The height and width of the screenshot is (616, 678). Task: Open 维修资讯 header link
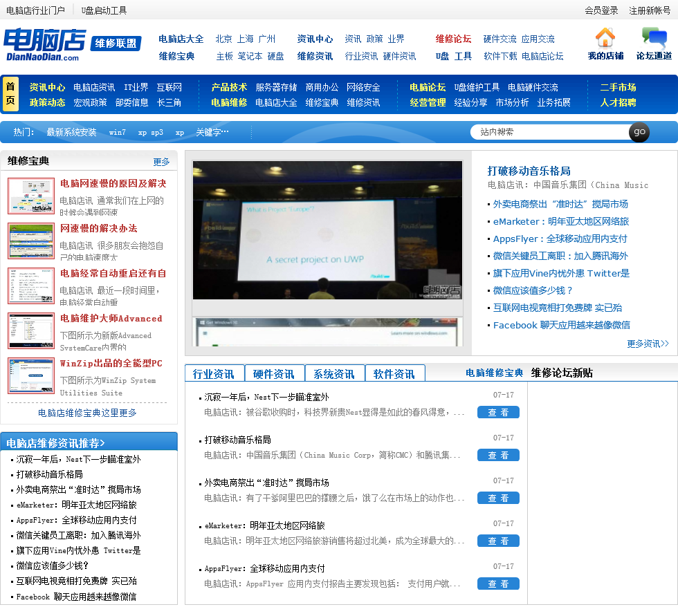[x=315, y=56]
